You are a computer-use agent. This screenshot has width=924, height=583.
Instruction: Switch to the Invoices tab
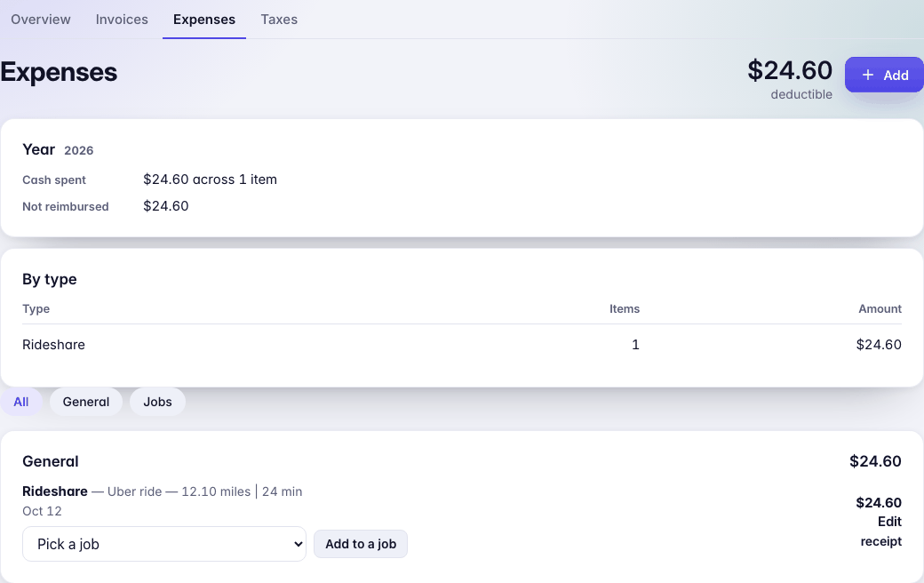[122, 20]
